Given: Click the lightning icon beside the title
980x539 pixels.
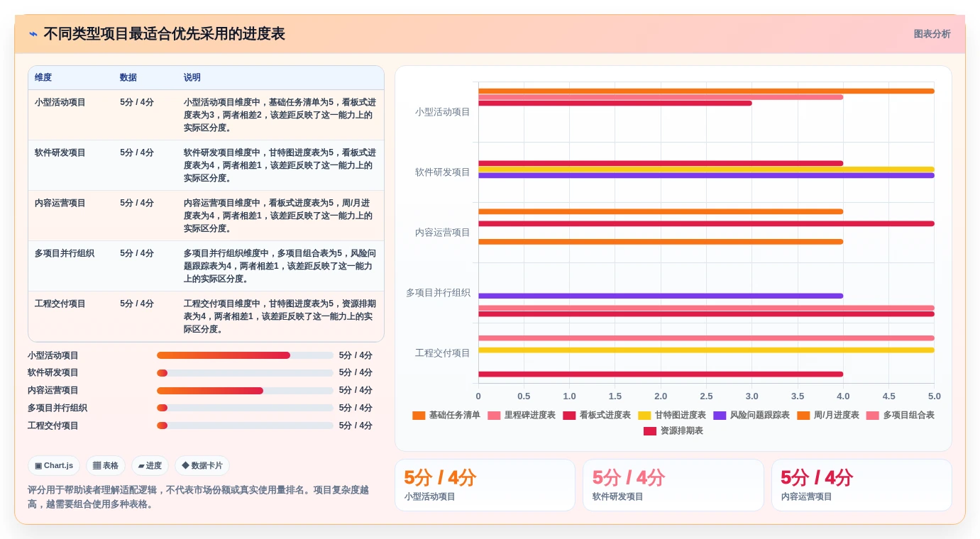Looking at the screenshot, I should (33, 34).
